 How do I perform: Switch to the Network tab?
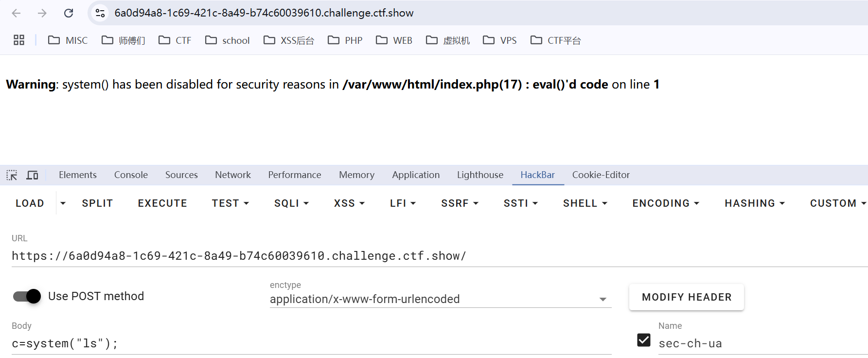[x=233, y=175]
